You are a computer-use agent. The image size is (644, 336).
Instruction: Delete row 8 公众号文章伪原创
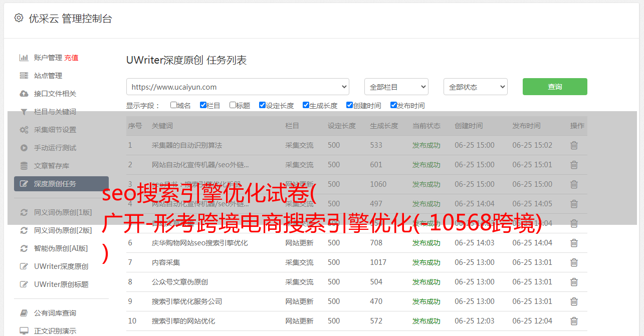[x=574, y=282]
